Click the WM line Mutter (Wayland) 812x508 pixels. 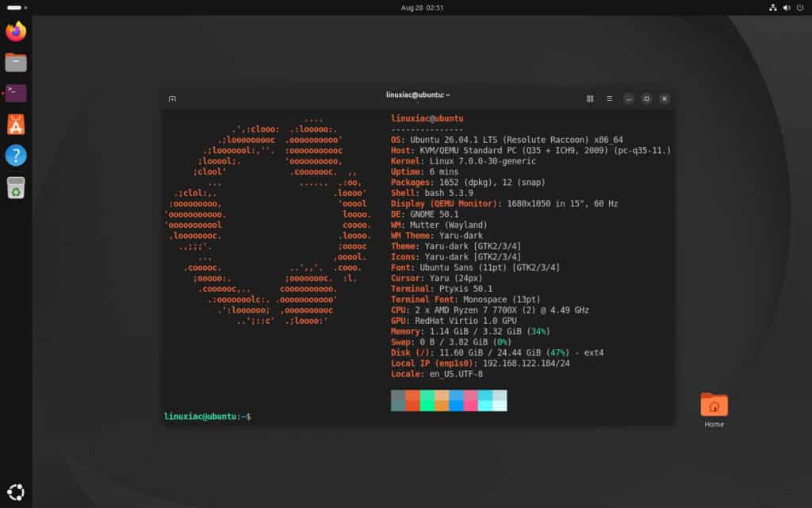coord(439,225)
